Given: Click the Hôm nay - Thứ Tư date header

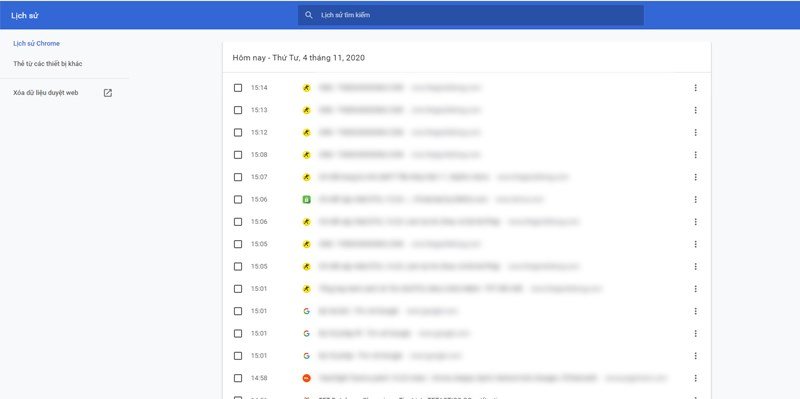Looking at the screenshot, I should point(298,58).
